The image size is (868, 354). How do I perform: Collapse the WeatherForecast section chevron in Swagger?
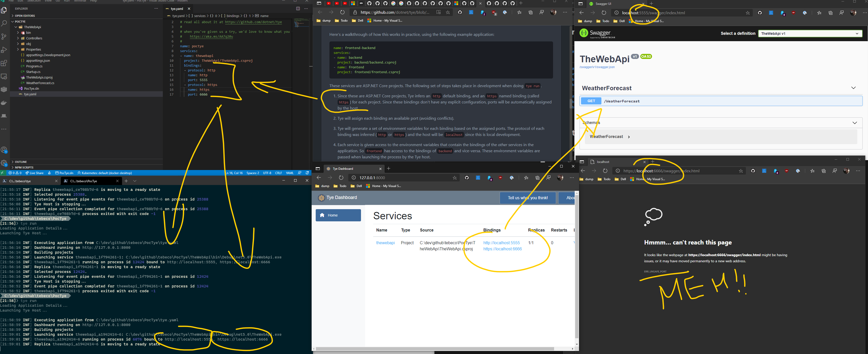(x=854, y=87)
